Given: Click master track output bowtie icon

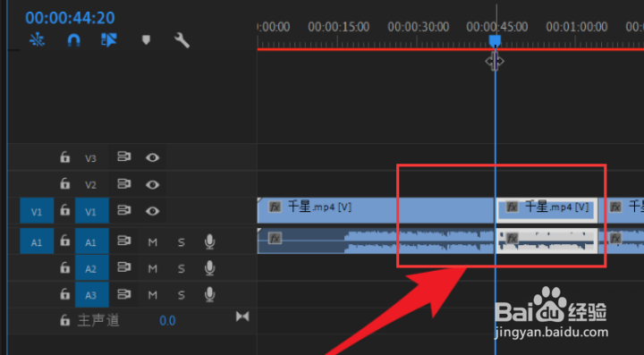Looking at the screenshot, I should tap(242, 317).
